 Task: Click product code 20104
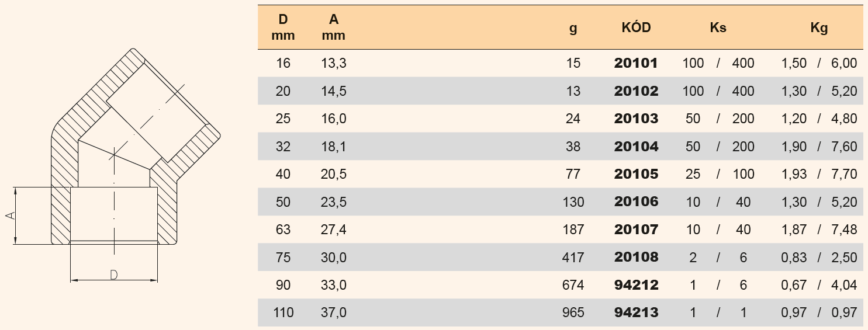[636, 147]
